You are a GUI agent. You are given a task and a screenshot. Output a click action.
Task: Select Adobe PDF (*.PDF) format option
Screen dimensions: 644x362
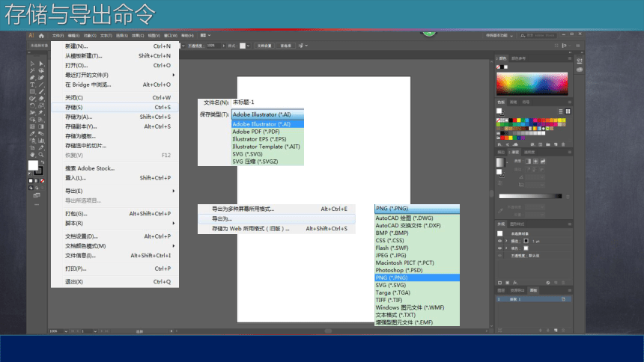coord(268,132)
